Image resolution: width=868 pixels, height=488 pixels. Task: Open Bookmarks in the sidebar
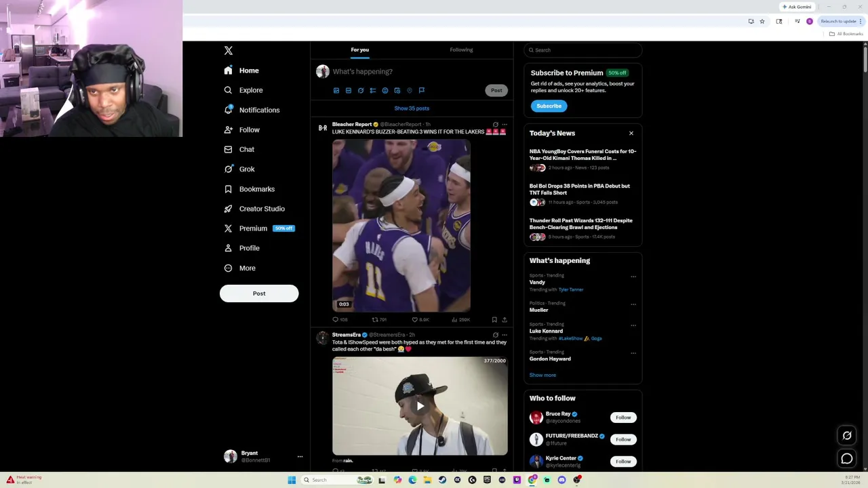pos(249,189)
